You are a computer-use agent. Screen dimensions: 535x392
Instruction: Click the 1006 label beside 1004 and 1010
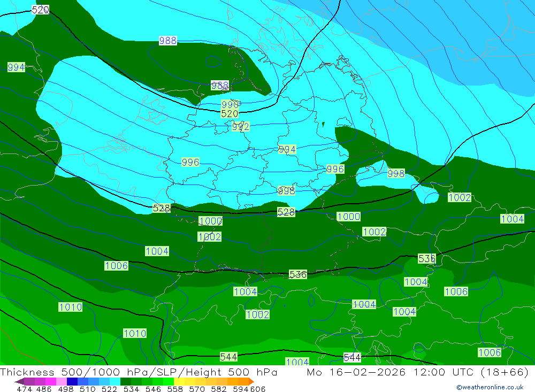tap(116, 266)
